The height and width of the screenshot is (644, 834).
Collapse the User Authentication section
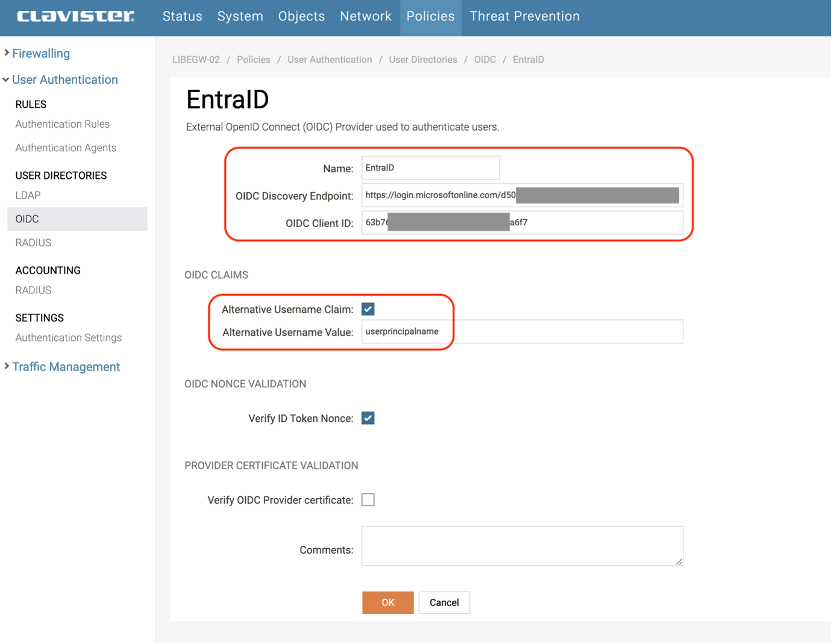tap(64, 80)
